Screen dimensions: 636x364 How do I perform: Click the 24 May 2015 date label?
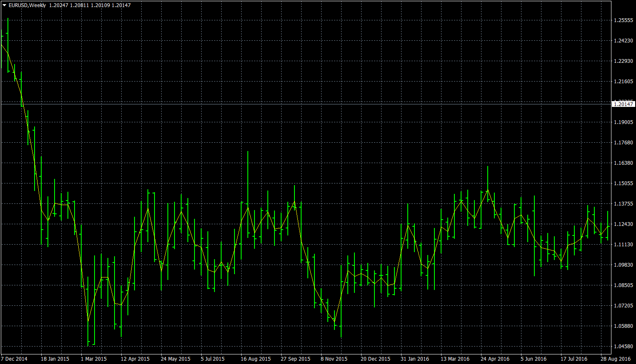click(175, 359)
